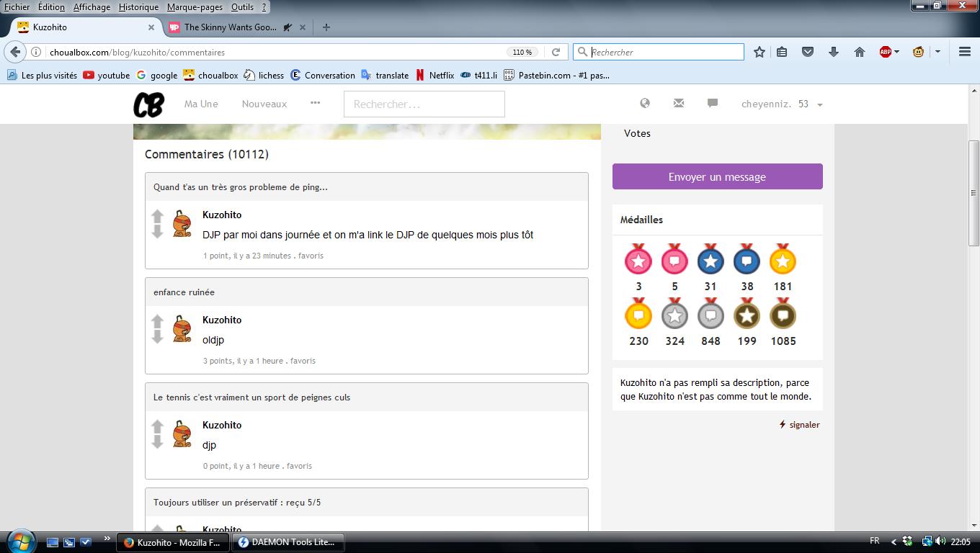This screenshot has height=553, width=980.
Task: Downvote the "djp" tennis comment
Action: (158, 441)
